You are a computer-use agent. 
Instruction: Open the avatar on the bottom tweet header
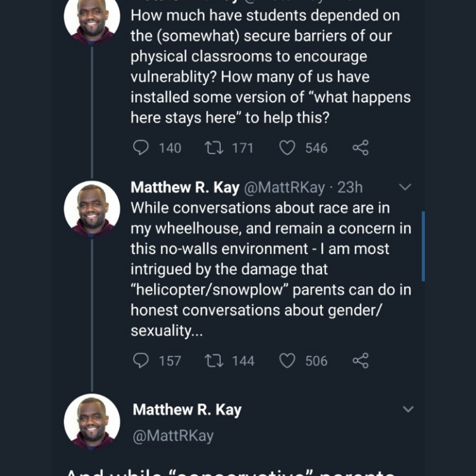tap(92, 421)
